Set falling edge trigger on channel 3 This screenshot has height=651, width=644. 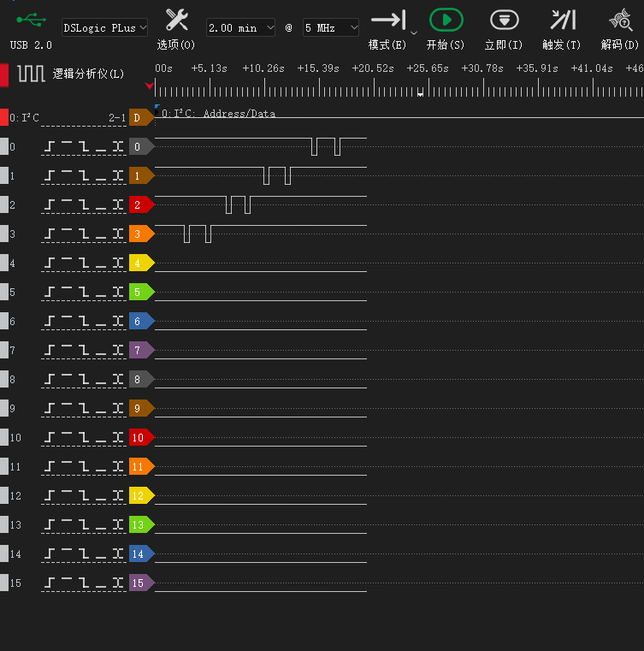84,234
